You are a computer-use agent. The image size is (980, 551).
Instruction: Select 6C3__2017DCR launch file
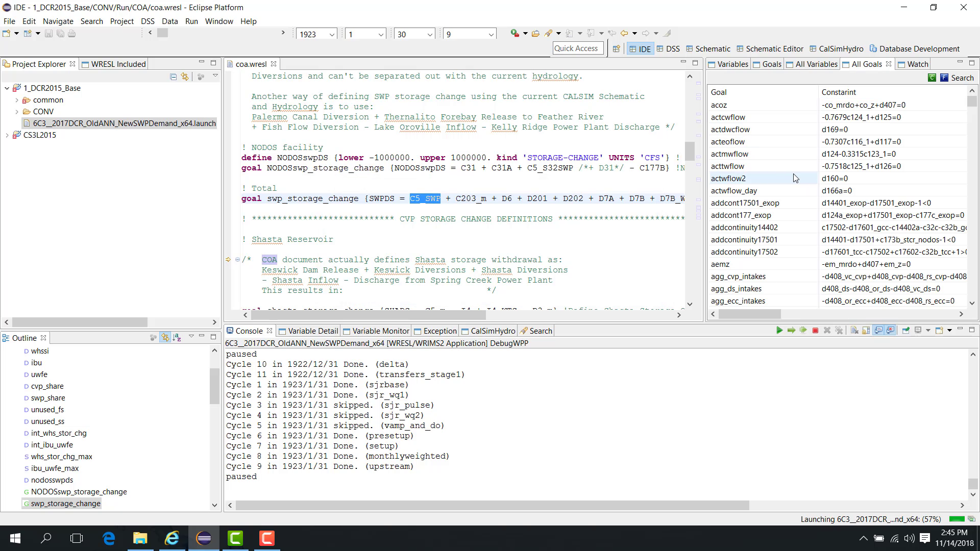pyautogui.click(x=119, y=123)
